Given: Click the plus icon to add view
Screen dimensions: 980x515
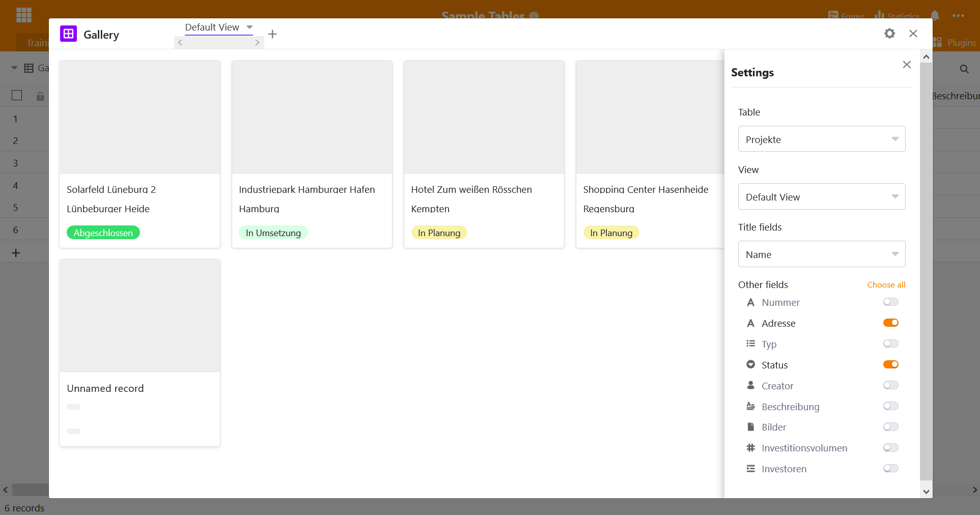Looking at the screenshot, I should click(x=272, y=34).
